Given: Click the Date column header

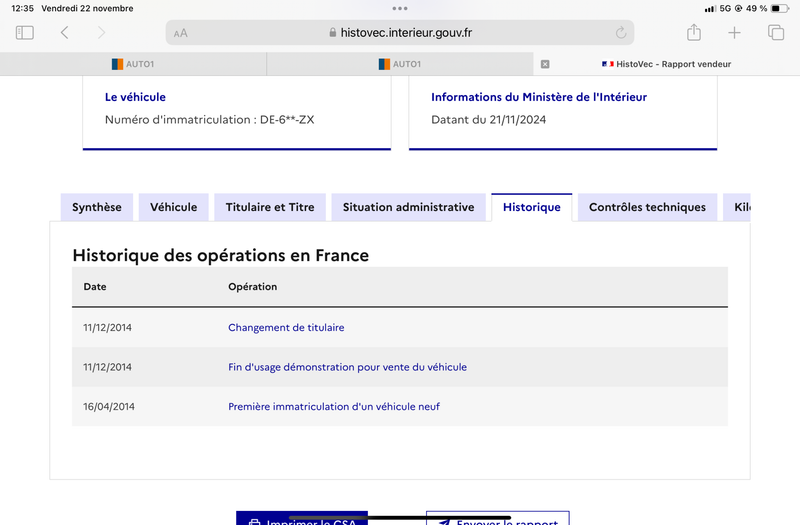Looking at the screenshot, I should [x=95, y=287].
